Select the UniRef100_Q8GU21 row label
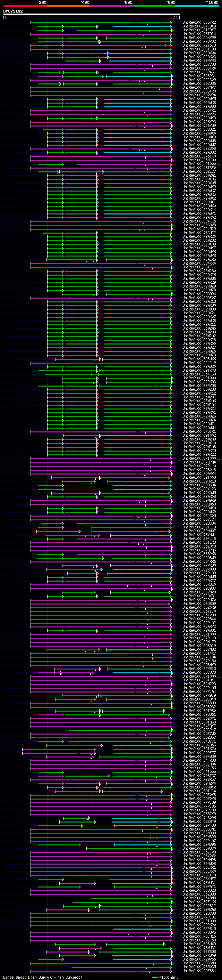This screenshot has width=222, height=980. [x=199, y=129]
